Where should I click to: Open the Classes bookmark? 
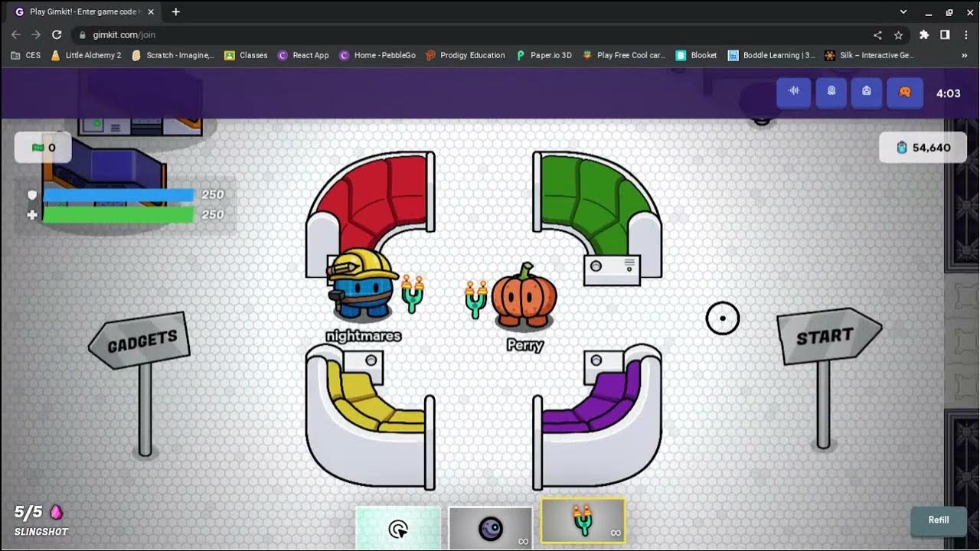[x=246, y=55]
